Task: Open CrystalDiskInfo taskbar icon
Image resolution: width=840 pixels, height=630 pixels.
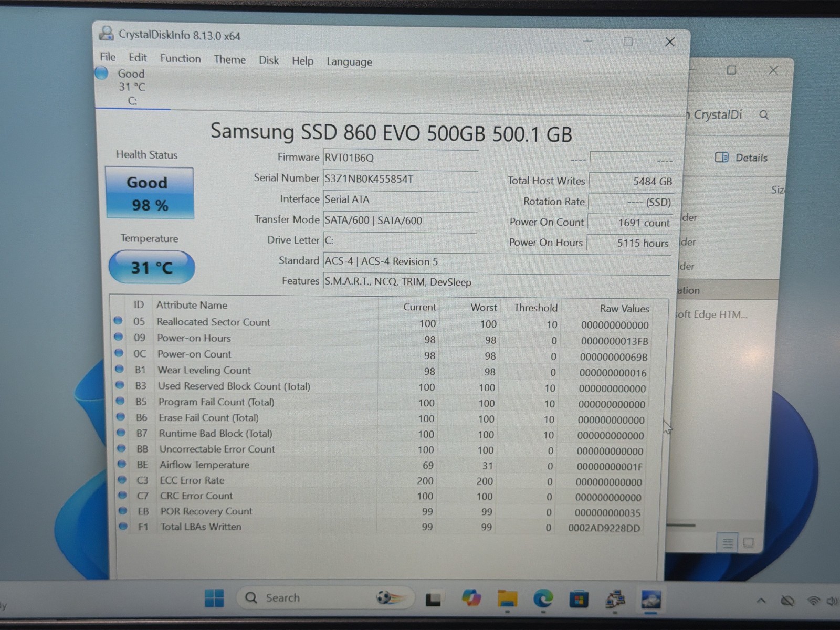Action: (x=651, y=599)
